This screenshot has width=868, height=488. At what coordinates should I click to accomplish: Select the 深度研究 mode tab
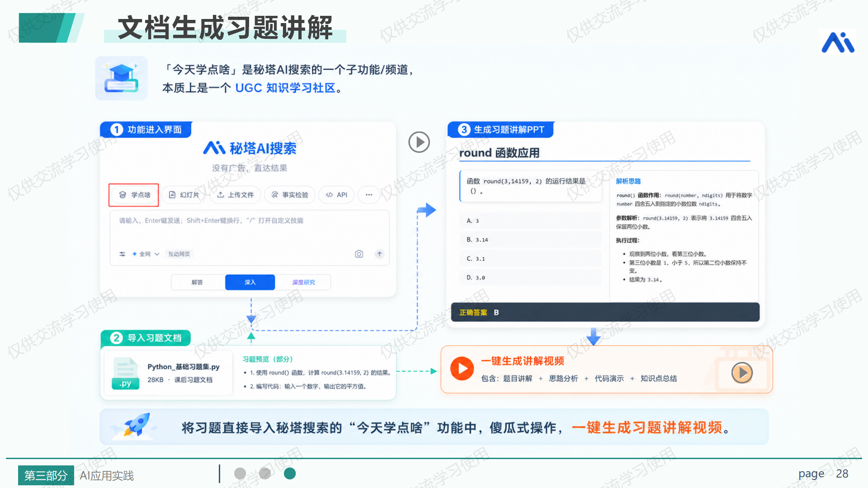pyautogui.click(x=303, y=282)
